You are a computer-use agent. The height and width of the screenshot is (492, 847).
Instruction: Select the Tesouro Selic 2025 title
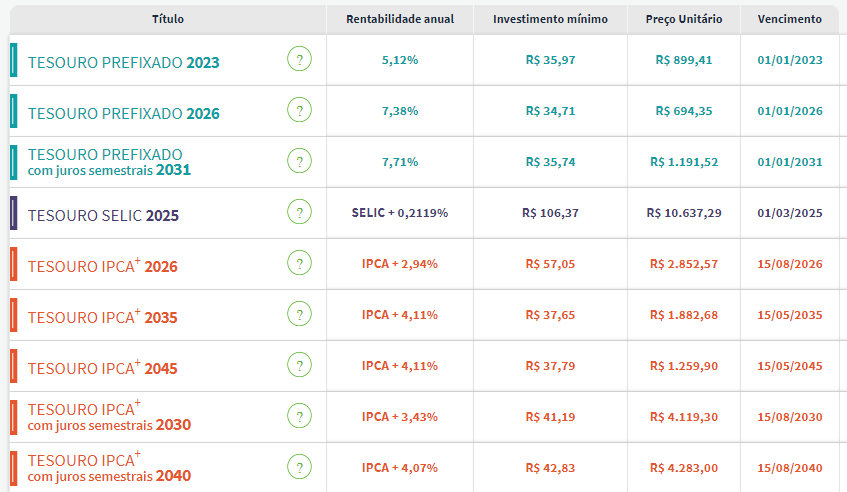coord(103,215)
